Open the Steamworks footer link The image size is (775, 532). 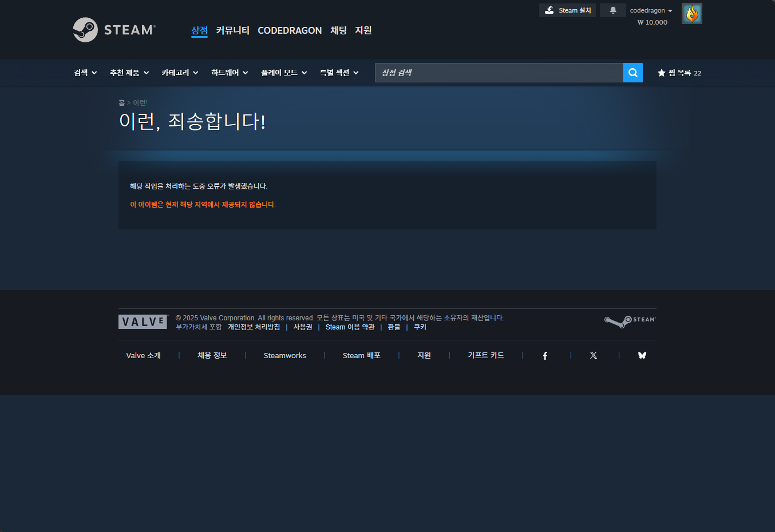pyautogui.click(x=284, y=356)
